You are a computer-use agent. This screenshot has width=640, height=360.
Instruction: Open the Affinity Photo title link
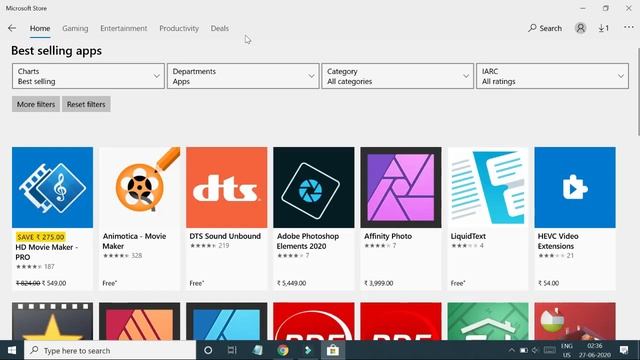tap(388, 236)
